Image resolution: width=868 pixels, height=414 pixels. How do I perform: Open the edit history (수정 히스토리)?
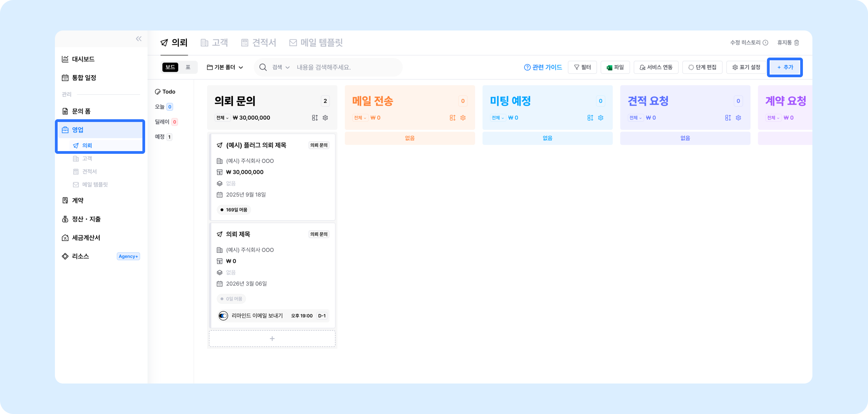(749, 43)
